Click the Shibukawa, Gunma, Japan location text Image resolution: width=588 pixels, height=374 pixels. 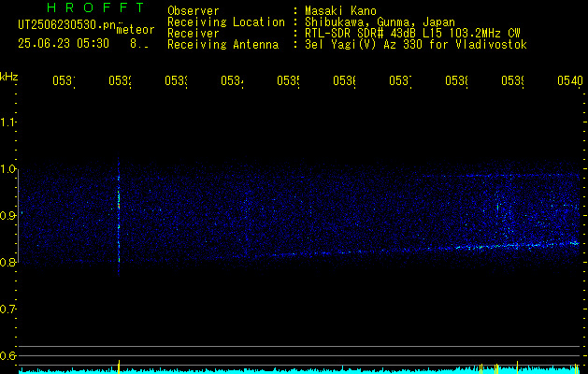[380, 22]
